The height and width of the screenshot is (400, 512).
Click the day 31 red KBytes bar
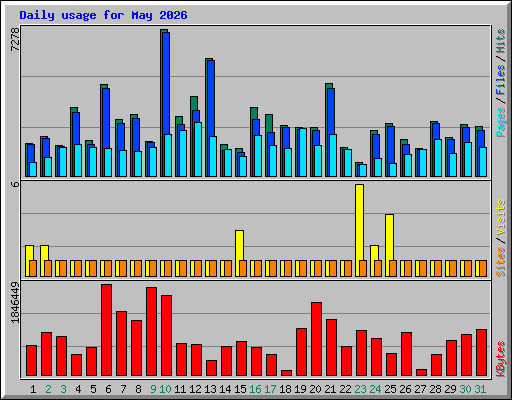point(481,353)
